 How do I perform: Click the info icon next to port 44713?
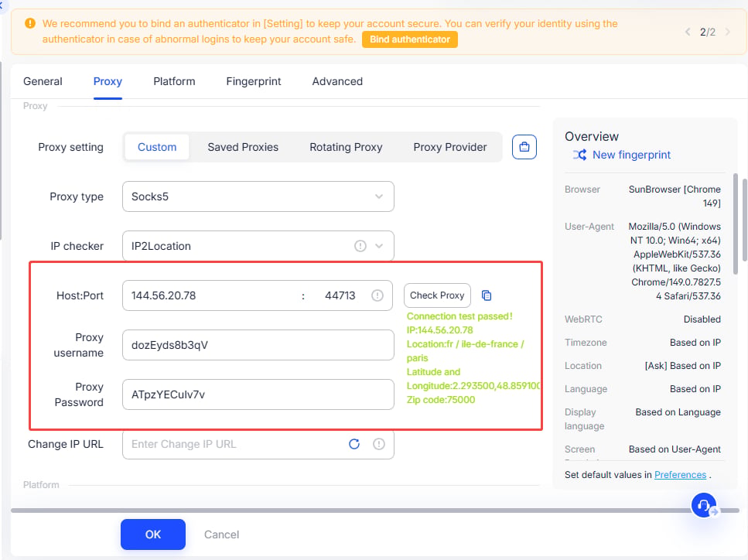pos(377,295)
